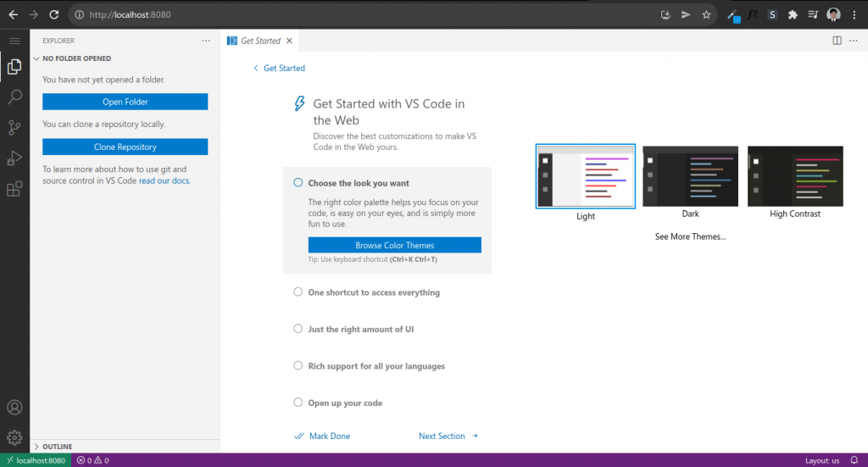868x467 pixels.
Task: Choose the High Contrast theme thumbnail
Action: (x=795, y=176)
